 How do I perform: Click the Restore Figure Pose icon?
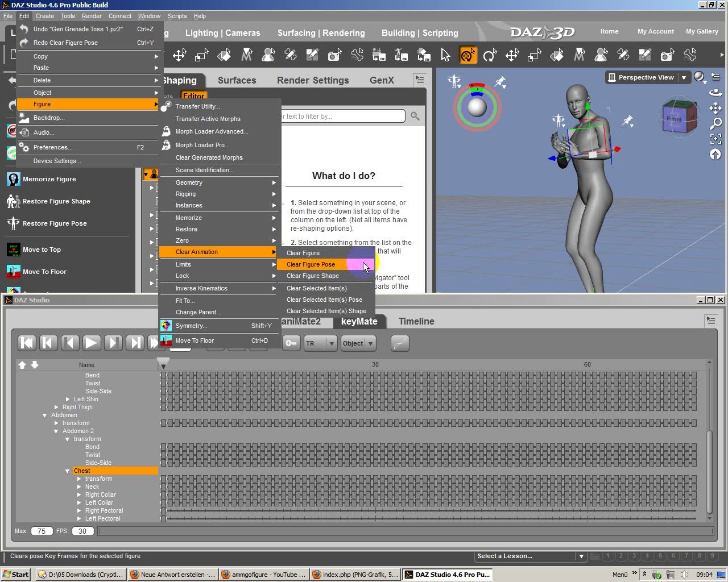[13, 223]
